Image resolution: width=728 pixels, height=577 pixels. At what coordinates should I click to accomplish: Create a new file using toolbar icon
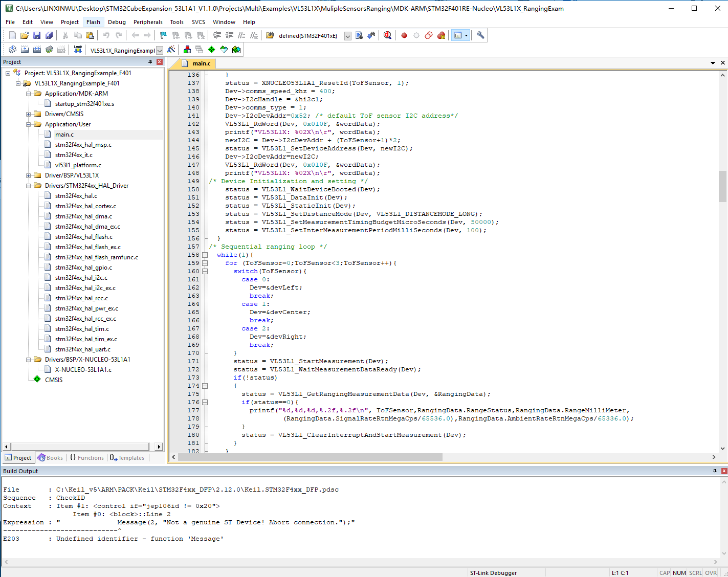coord(12,35)
